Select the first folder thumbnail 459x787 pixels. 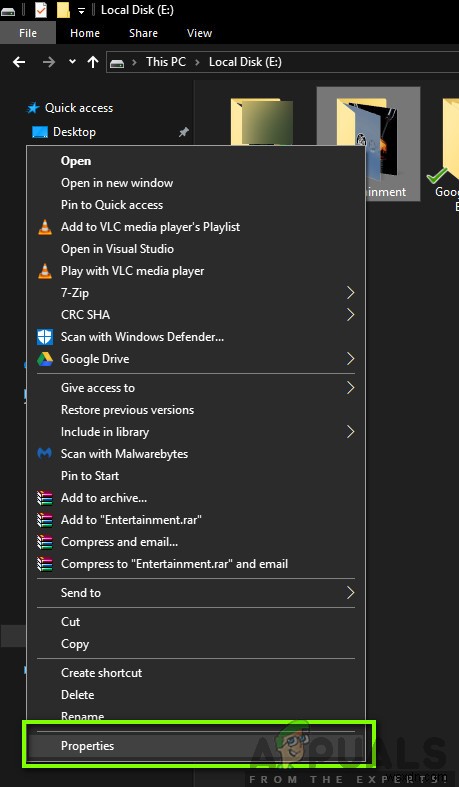pyautogui.click(x=261, y=122)
